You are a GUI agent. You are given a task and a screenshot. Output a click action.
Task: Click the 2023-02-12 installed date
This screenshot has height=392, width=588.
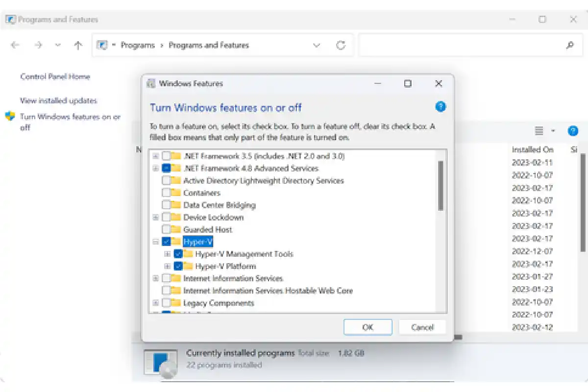pos(533,327)
